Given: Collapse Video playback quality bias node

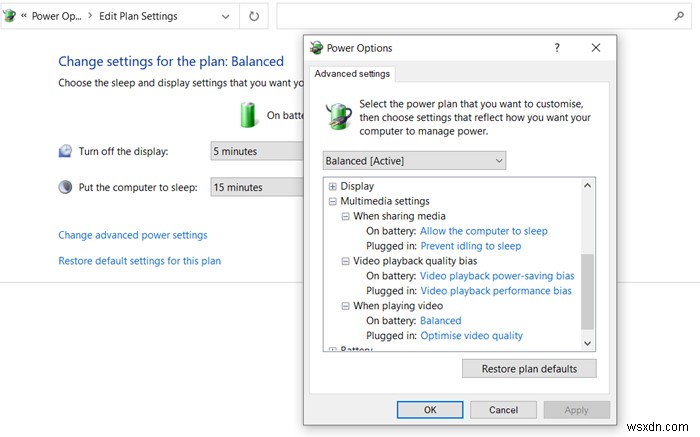Looking at the screenshot, I should [x=345, y=261].
